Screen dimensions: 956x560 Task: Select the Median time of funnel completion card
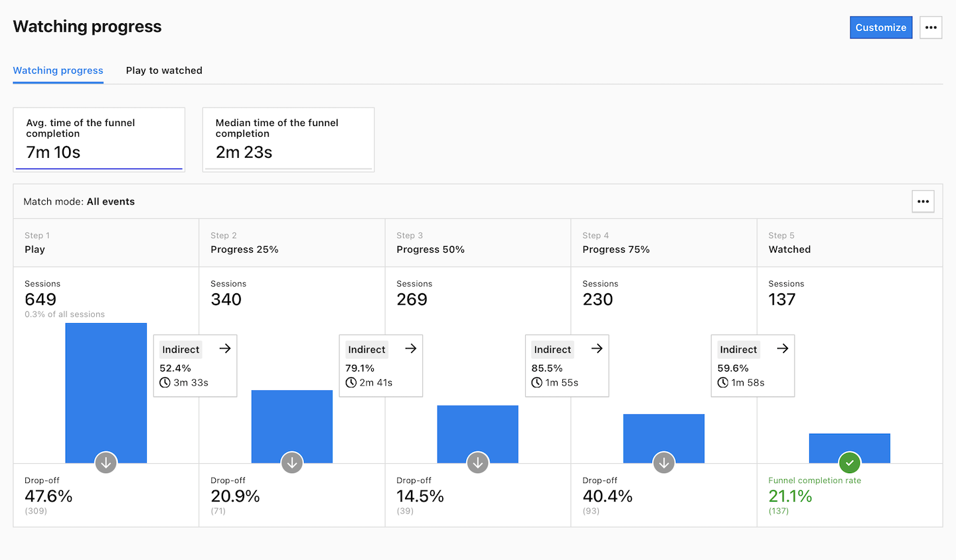coord(288,139)
